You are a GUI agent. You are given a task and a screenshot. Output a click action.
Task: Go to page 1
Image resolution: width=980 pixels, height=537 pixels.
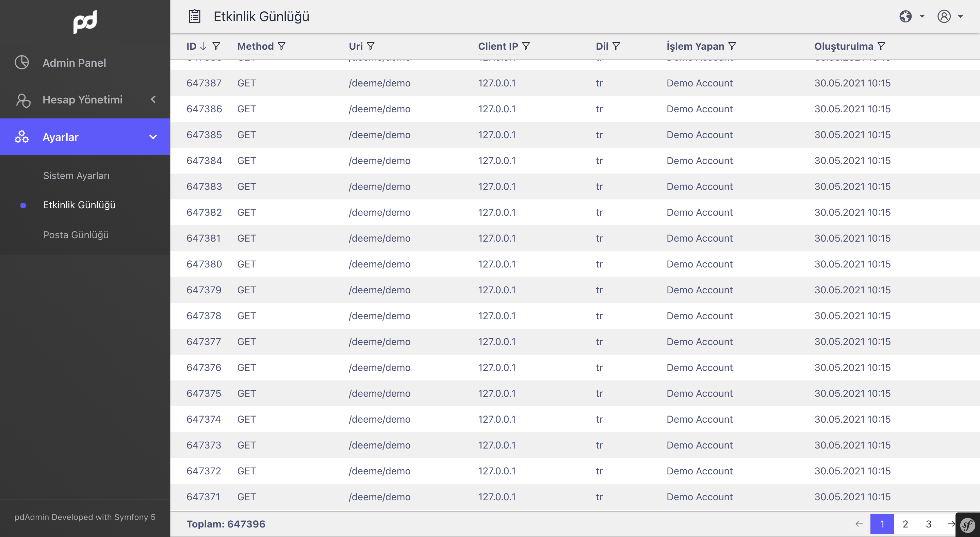[882, 524]
